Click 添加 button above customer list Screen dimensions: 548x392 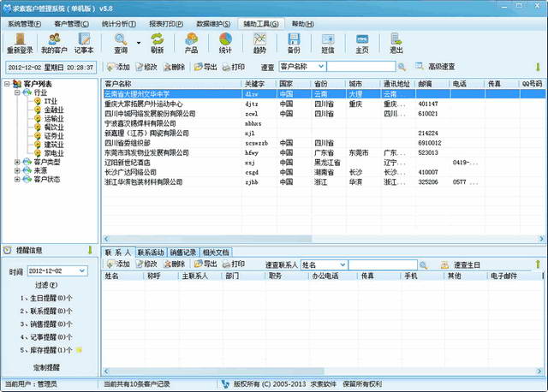click(118, 67)
